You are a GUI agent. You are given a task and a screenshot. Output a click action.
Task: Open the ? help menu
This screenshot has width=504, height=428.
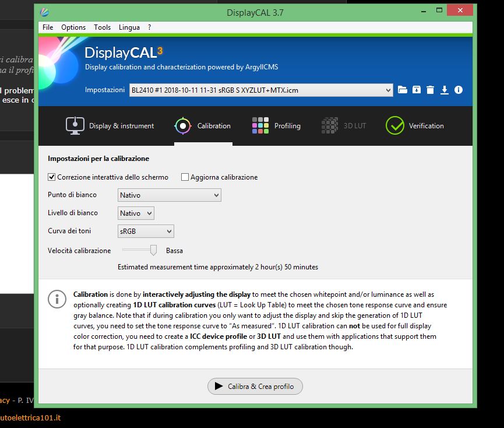coord(150,27)
